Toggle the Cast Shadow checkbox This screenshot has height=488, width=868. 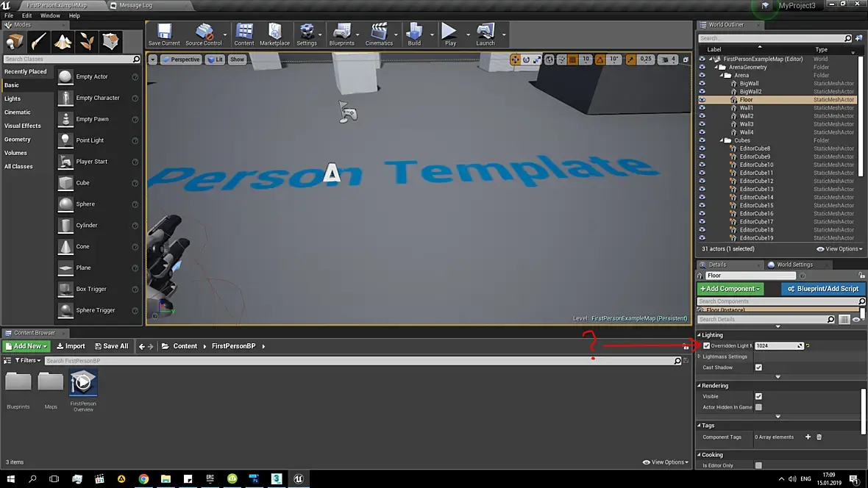758,367
